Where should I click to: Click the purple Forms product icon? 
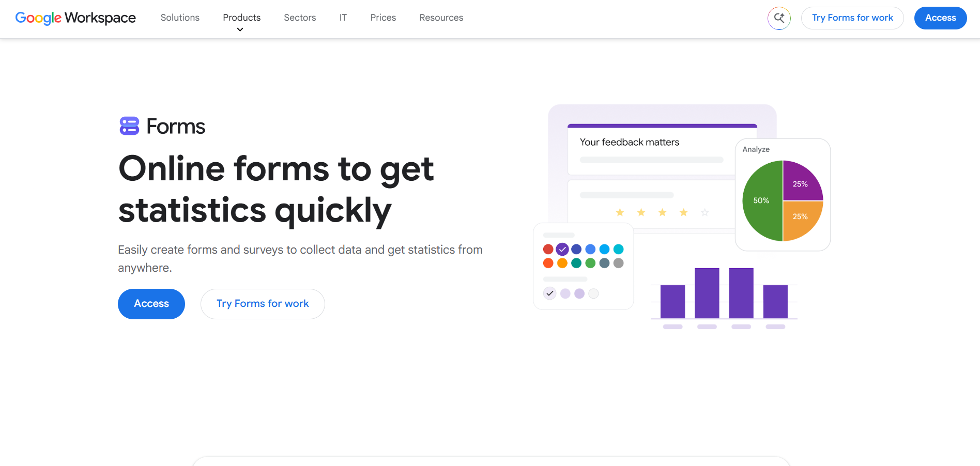[x=129, y=126]
